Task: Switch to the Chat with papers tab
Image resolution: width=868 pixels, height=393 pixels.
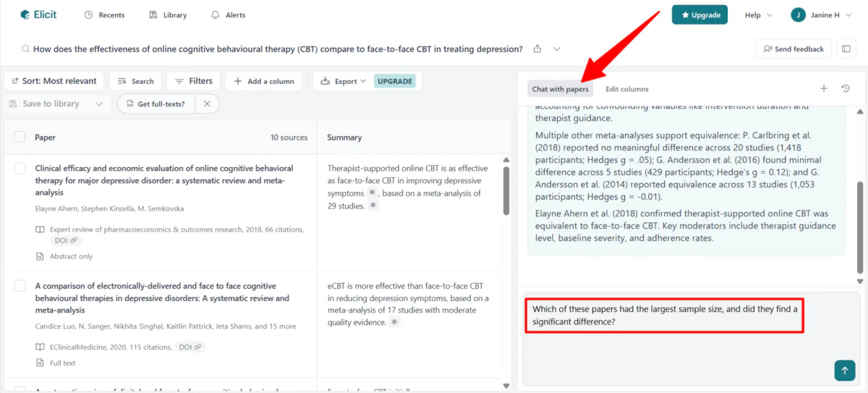Action: [560, 89]
